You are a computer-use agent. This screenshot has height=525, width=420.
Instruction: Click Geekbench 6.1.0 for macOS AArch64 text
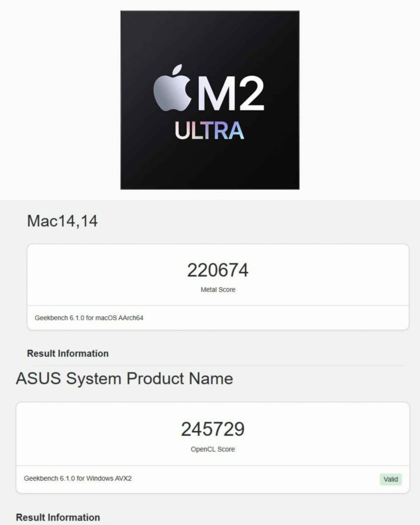point(89,318)
